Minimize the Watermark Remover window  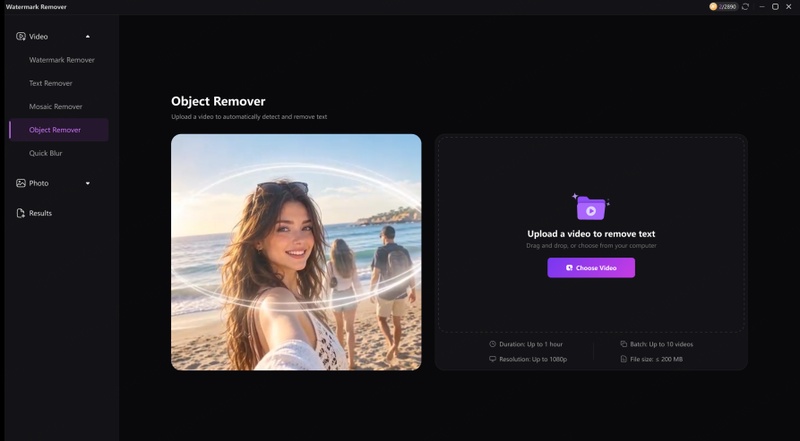tap(762, 7)
